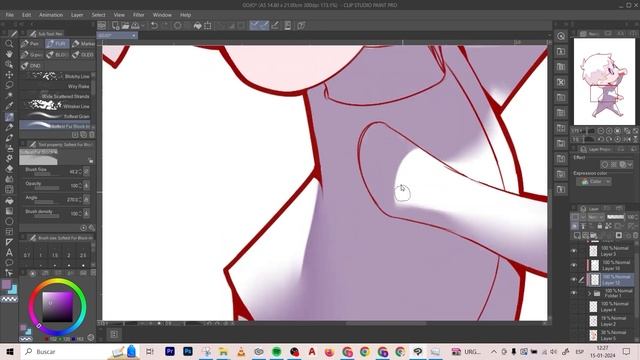Open the Expression color Color dropdown

(594, 181)
